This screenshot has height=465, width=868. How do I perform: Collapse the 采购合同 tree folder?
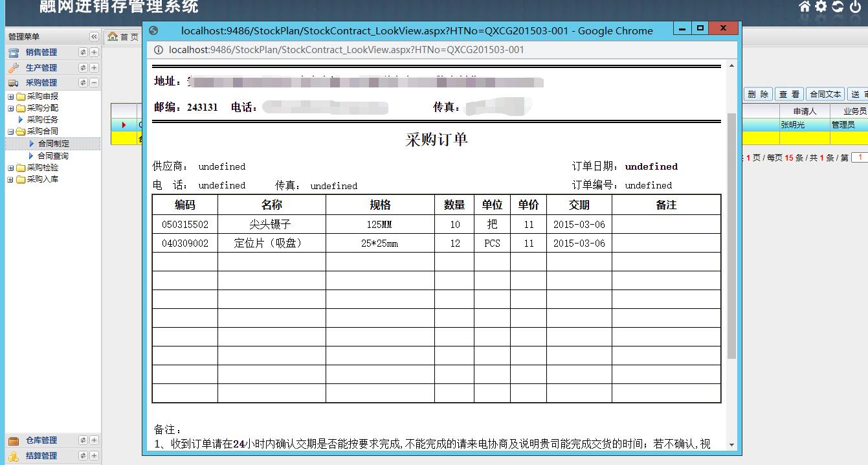(x=11, y=131)
